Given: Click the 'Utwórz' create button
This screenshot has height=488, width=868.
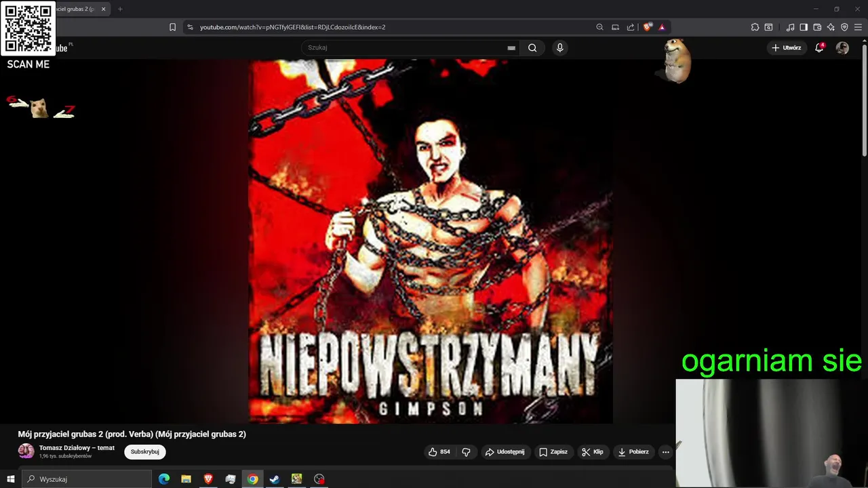Looking at the screenshot, I should tap(787, 47).
